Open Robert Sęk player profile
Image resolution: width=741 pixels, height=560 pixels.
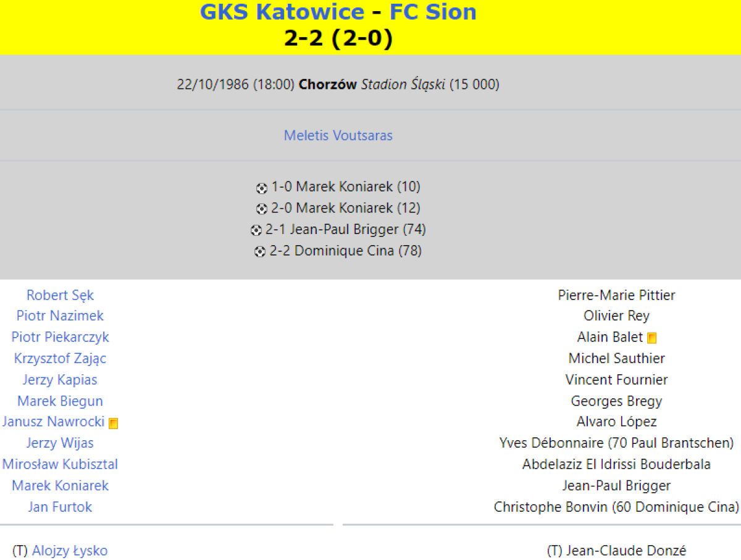tap(60, 295)
